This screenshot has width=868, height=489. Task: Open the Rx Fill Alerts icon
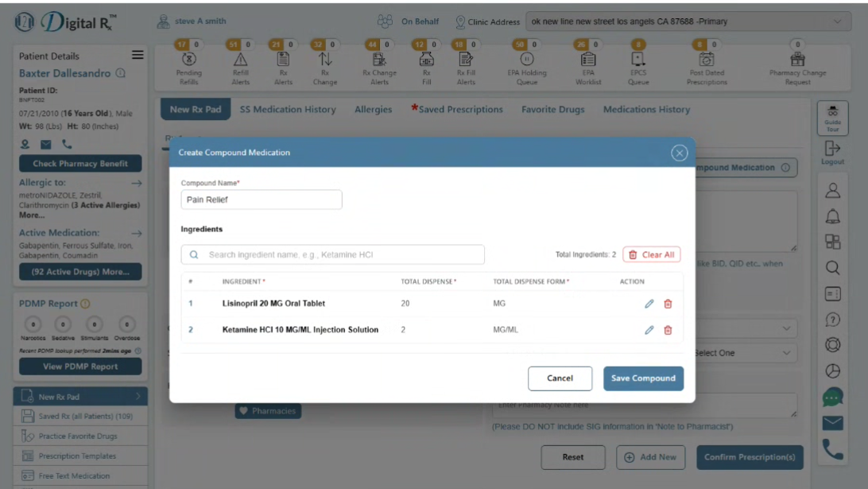(x=466, y=59)
